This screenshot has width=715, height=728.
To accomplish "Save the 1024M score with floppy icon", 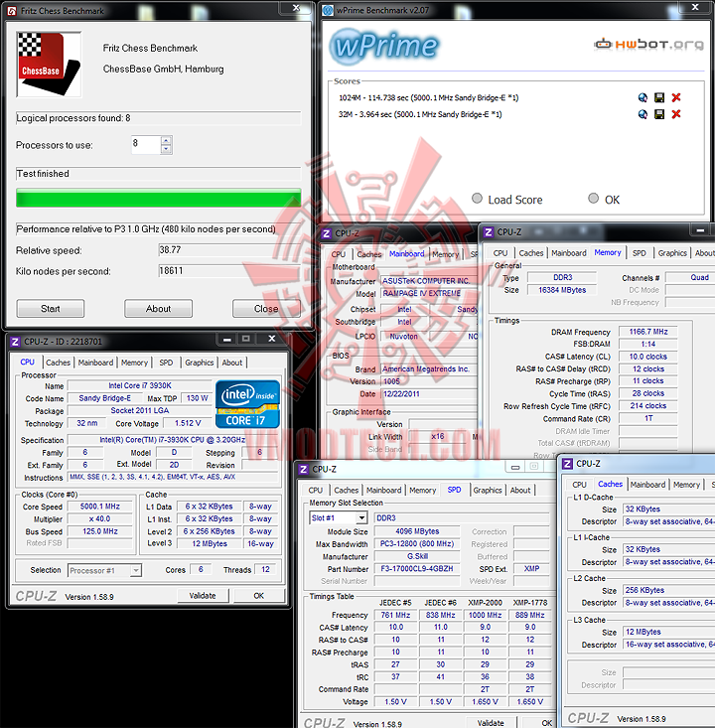I will pos(659,97).
